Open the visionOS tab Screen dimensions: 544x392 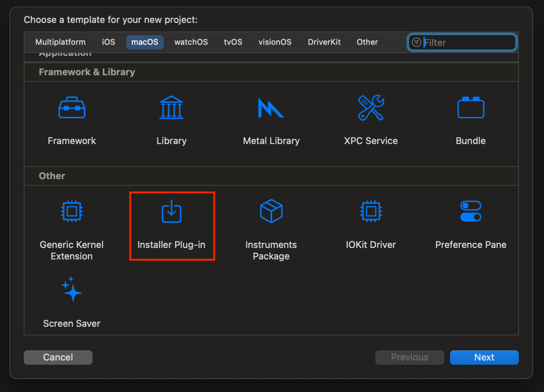coord(275,42)
